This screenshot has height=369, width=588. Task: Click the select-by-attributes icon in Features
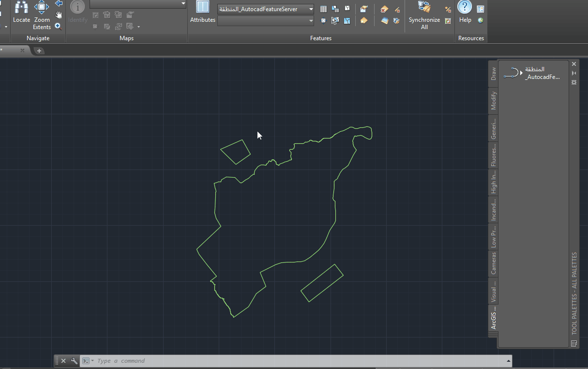click(x=335, y=9)
